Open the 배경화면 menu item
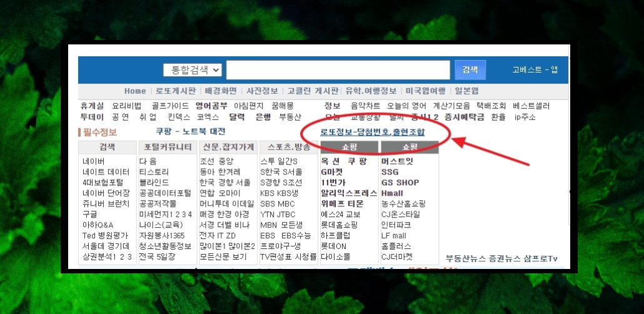The image size is (644, 314). (x=221, y=91)
